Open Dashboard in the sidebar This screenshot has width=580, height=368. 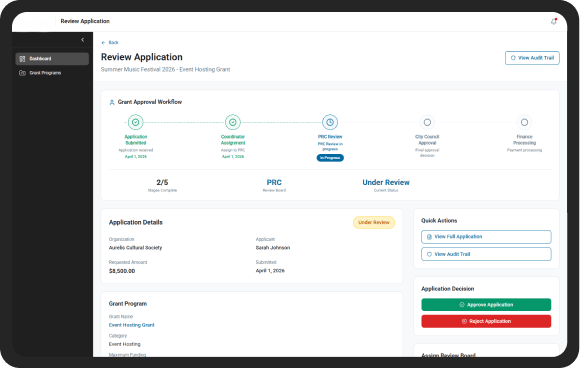pyautogui.click(x=52, y=59)
